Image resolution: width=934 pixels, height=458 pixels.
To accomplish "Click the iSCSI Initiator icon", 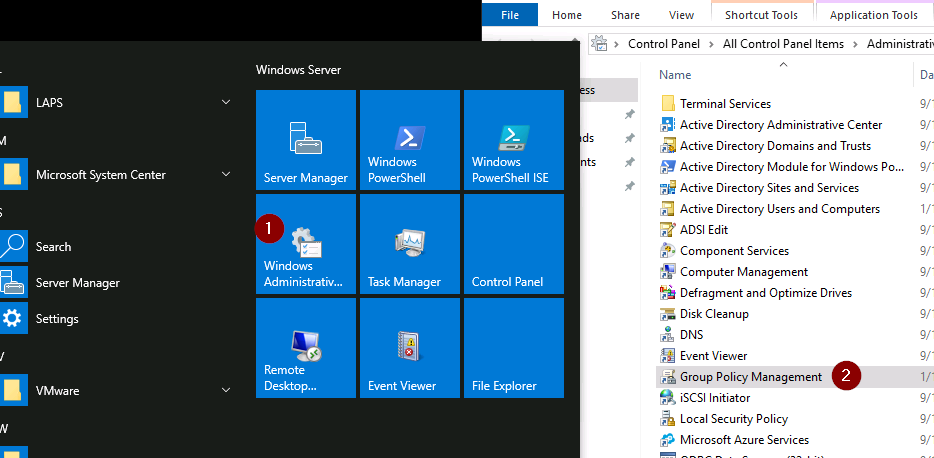I will pyautogui.click(x=668, y=398).
